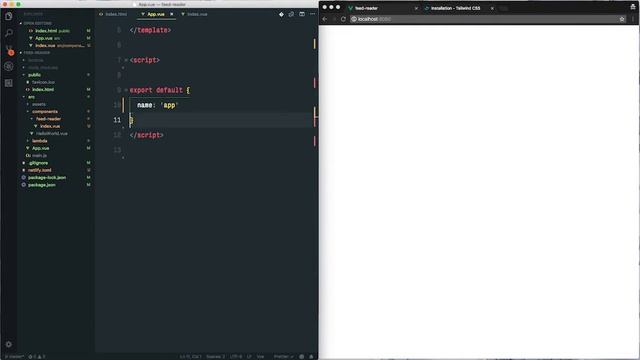Change encoding via UTF-8 status item

[x=236, y=357]
